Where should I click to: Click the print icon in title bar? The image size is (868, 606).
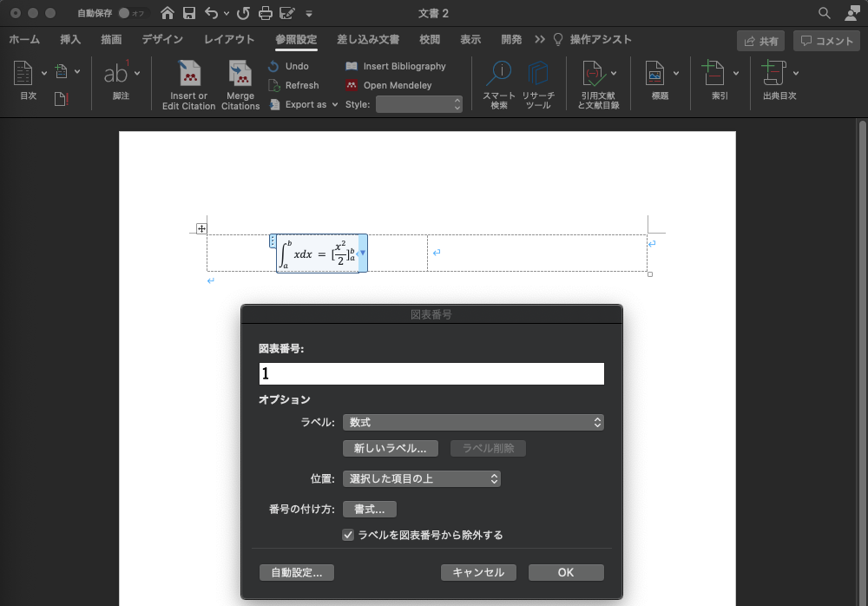(266, 13)
